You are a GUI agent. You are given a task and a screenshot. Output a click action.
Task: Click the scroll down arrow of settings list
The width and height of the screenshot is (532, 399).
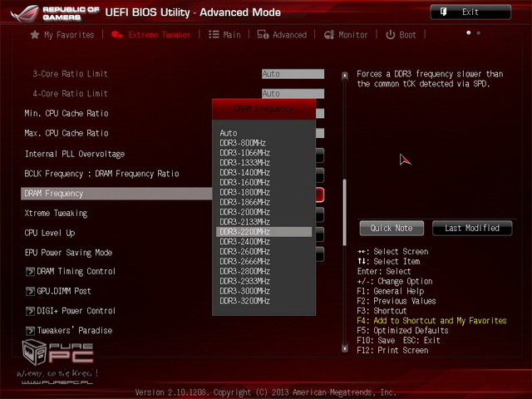coord(345,349)
